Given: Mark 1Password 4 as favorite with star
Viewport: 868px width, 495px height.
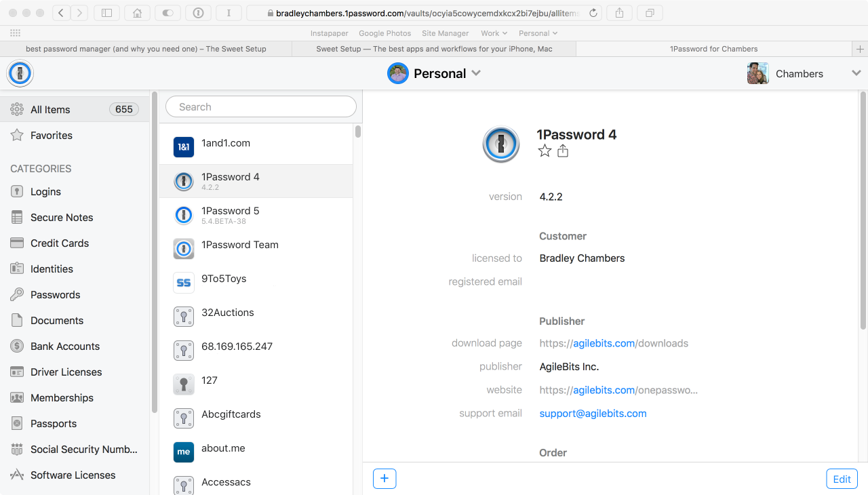Looking at the screenshot, I should tap(545, 151).
